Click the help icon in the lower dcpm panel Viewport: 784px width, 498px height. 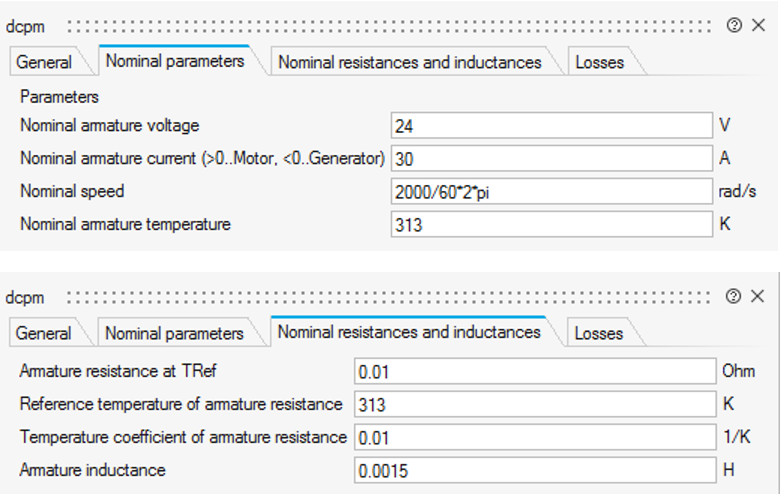coord(734,297)
